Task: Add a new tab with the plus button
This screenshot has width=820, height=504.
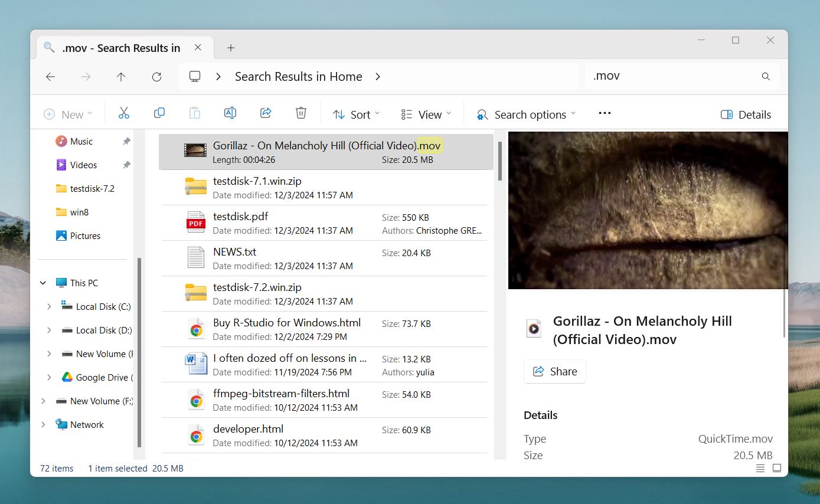Action: pyautogui.click(x=231, y=48)
